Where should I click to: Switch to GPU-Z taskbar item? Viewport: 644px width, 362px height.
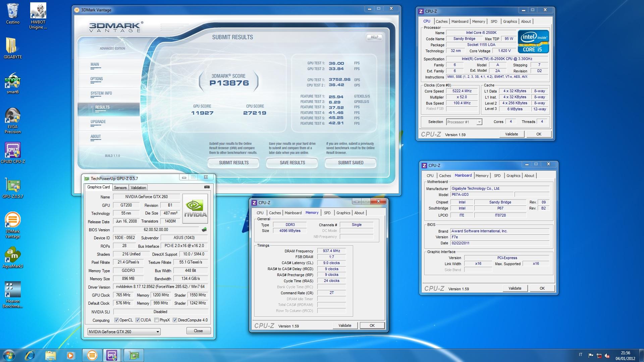[134, 355]
